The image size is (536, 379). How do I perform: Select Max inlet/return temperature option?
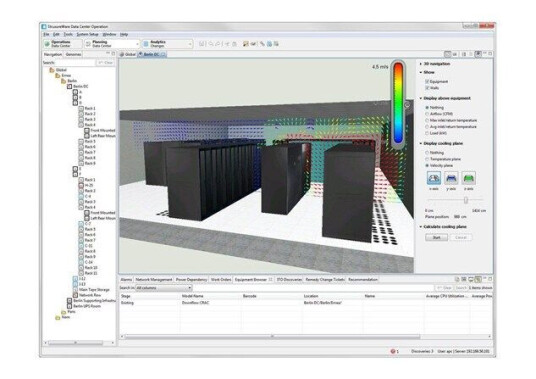point(427,120)
